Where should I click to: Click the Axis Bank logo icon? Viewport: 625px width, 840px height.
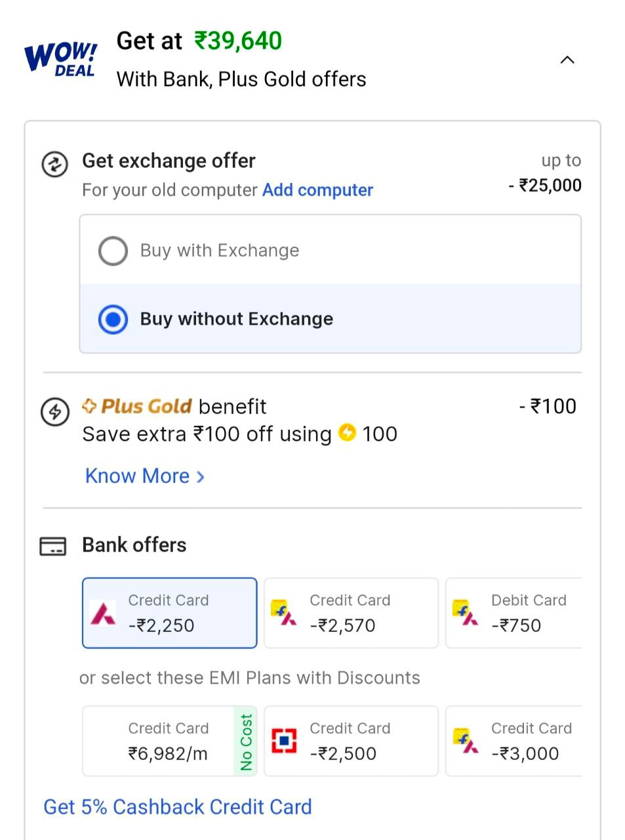[103, 613]
